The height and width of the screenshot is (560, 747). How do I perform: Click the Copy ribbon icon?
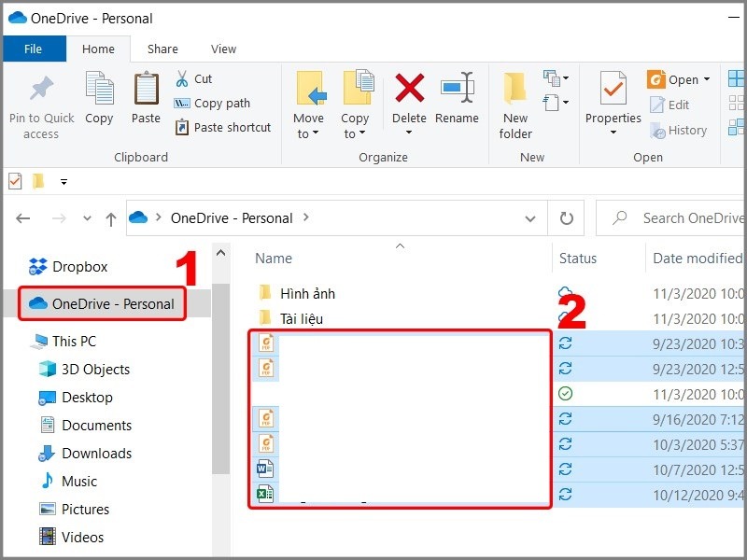(99, 88)
